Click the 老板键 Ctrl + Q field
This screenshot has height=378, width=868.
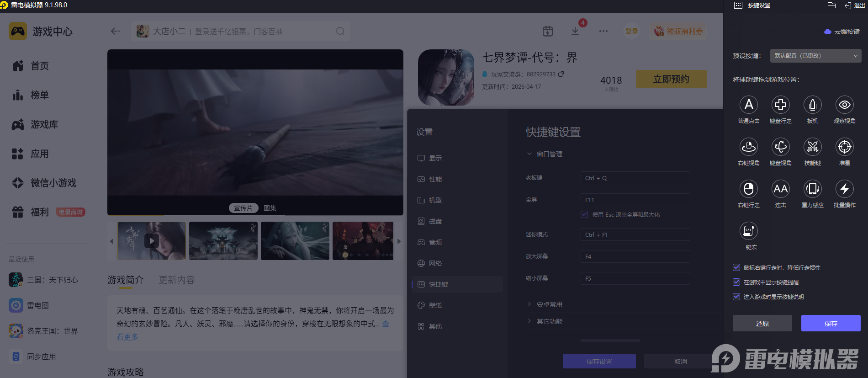635,178
